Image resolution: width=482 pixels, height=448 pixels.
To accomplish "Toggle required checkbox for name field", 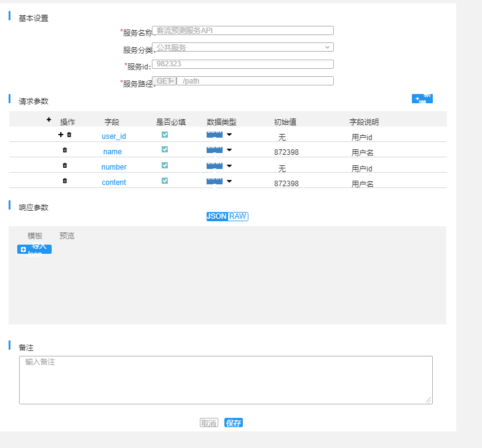I will pyautogui.click(x=165, y=149).
